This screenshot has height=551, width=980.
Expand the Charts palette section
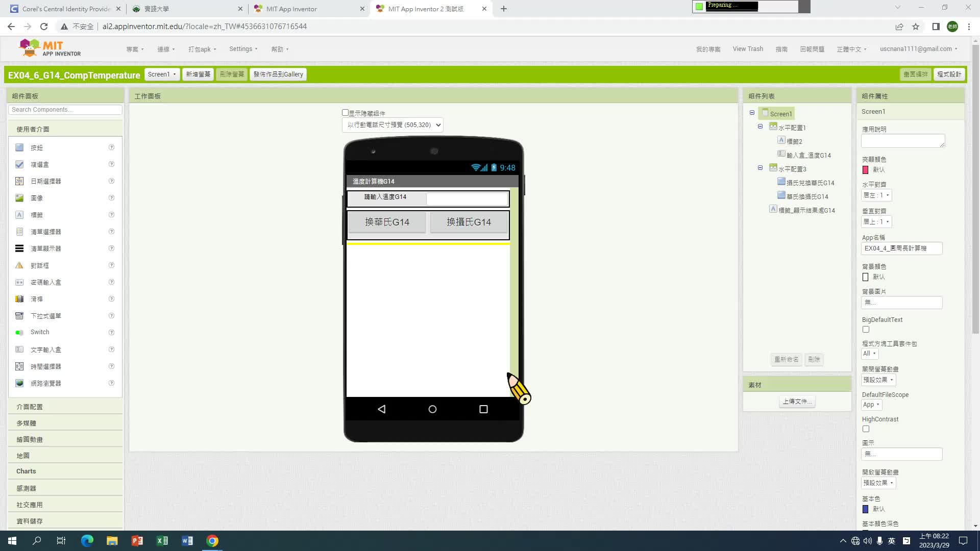[65, 471]
